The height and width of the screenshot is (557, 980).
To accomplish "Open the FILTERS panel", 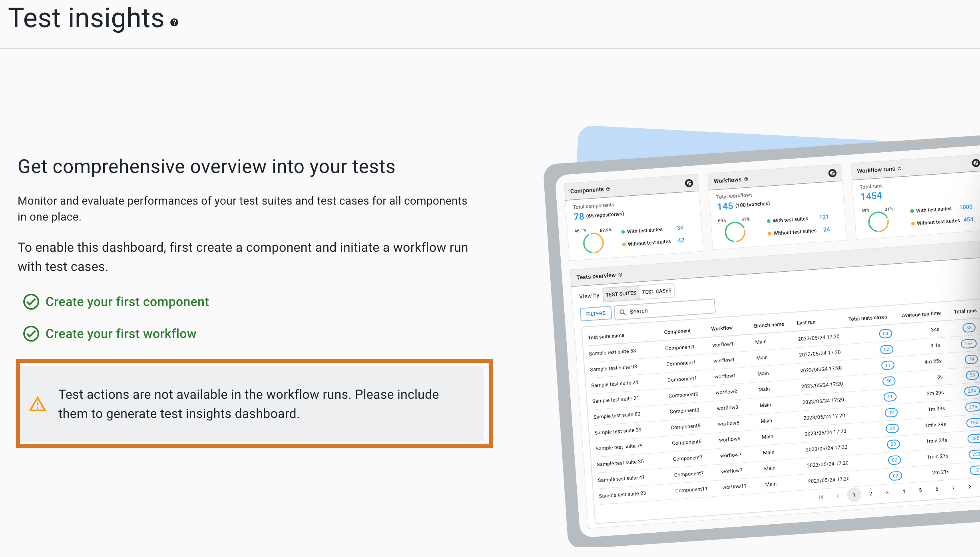I will (596, 313).
